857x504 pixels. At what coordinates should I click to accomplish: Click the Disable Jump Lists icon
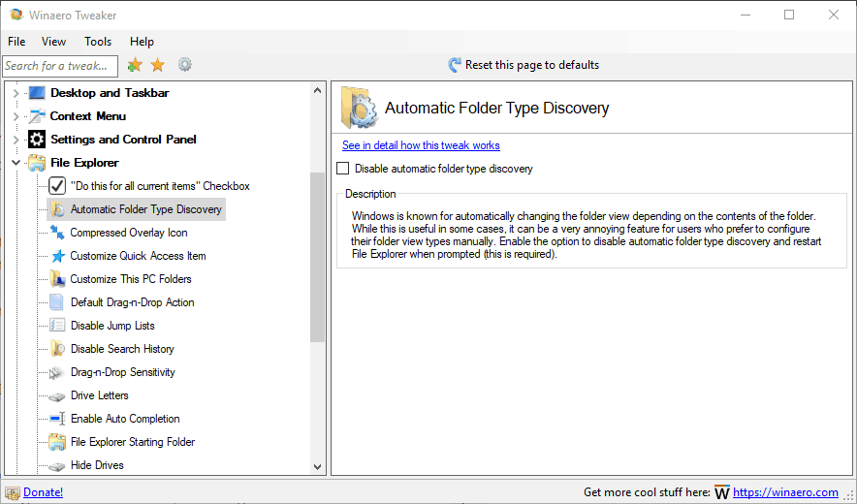click(x=57, y=326)
